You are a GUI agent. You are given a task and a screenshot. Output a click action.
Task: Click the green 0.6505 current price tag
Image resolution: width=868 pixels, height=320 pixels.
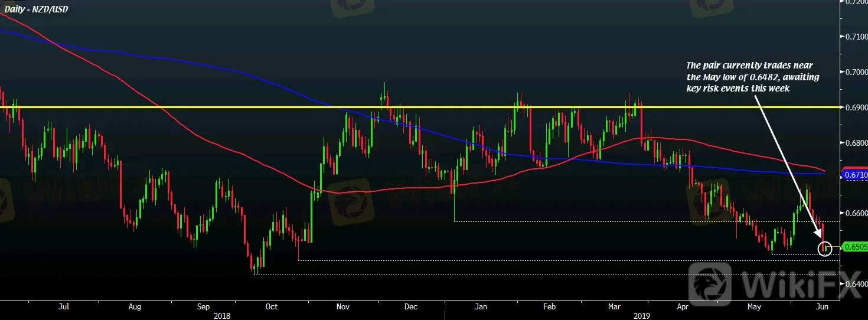(854, 247)
